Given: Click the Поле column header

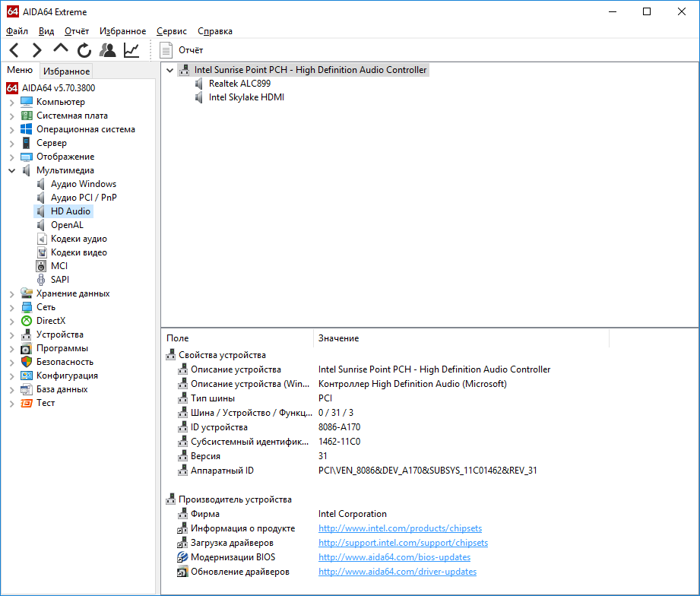Looking at the screenshot, I should pyautogui.click(x=237, y=338).
